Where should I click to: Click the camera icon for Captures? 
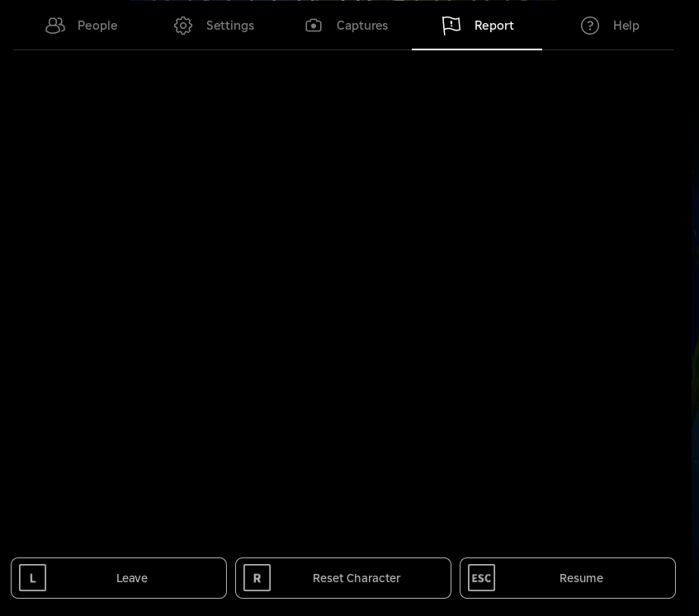(x=314, y=26)
